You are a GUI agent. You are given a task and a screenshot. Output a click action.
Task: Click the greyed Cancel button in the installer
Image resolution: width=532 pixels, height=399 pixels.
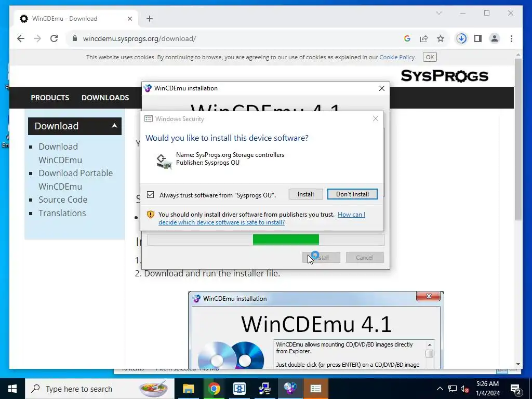(365, 258)
